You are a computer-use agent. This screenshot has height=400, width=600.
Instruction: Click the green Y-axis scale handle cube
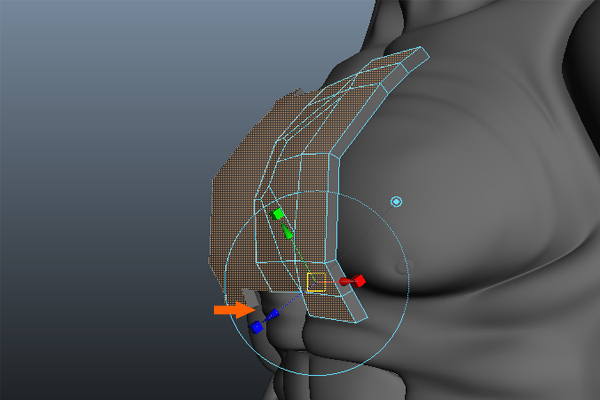276,214
